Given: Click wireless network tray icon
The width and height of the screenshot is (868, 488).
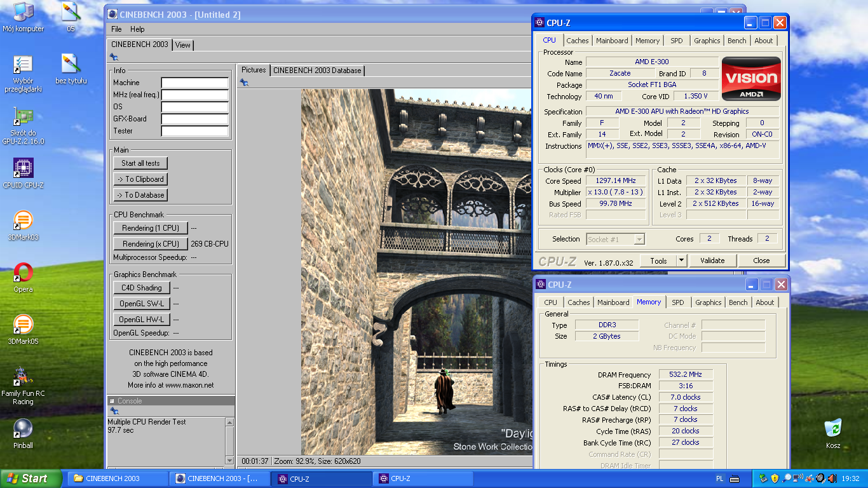Looking at the screenshot, I should click(x=797, y=478).
